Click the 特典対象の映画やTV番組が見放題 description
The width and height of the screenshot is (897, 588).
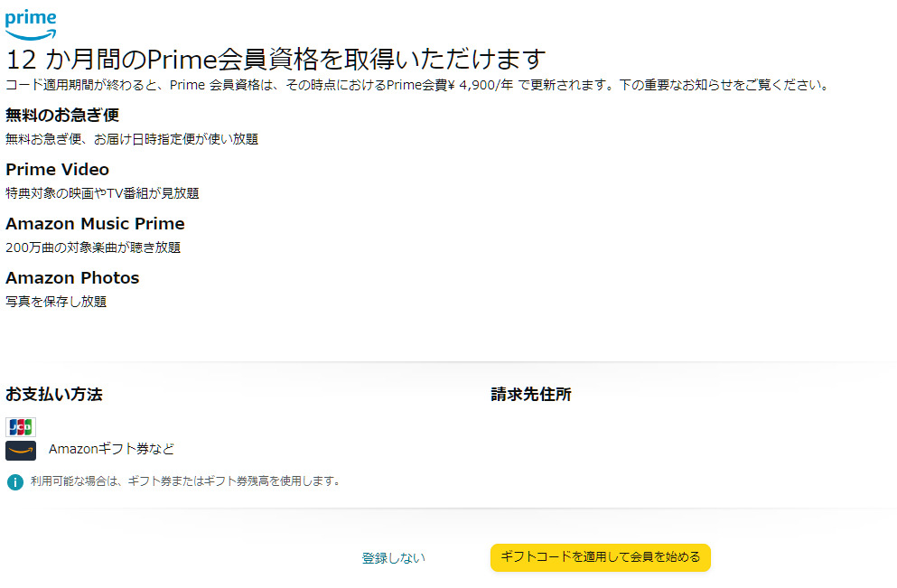point(102,193)
